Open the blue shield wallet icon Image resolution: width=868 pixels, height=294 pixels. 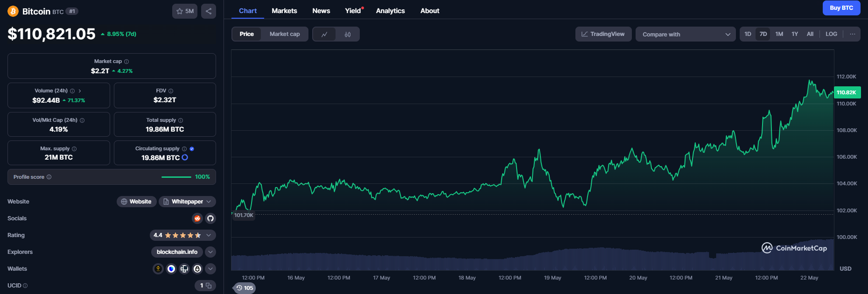pyautogui.click(x=171, y=269)
